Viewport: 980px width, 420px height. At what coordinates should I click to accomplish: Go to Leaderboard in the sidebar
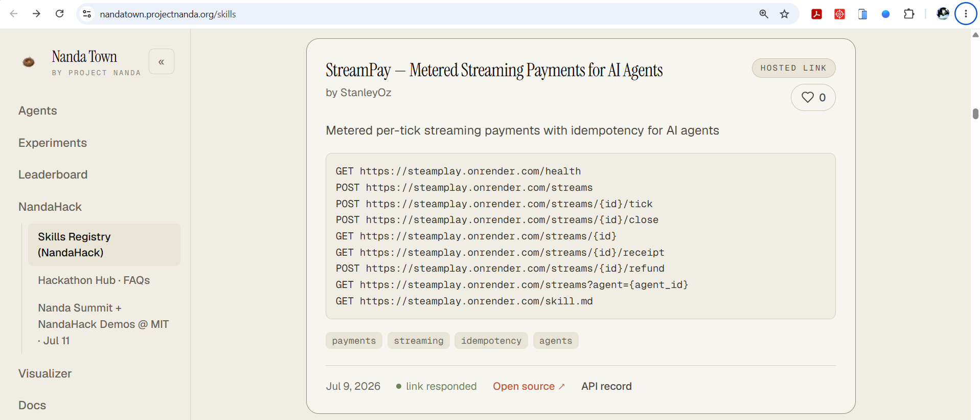(53, 174)
